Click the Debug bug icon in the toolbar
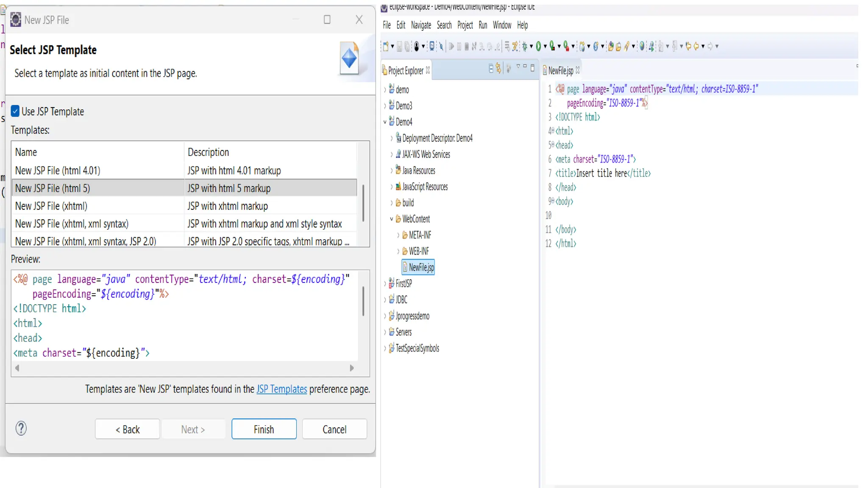Image resolution: width=868 pixels, height=488 pixels. [525, 46]
